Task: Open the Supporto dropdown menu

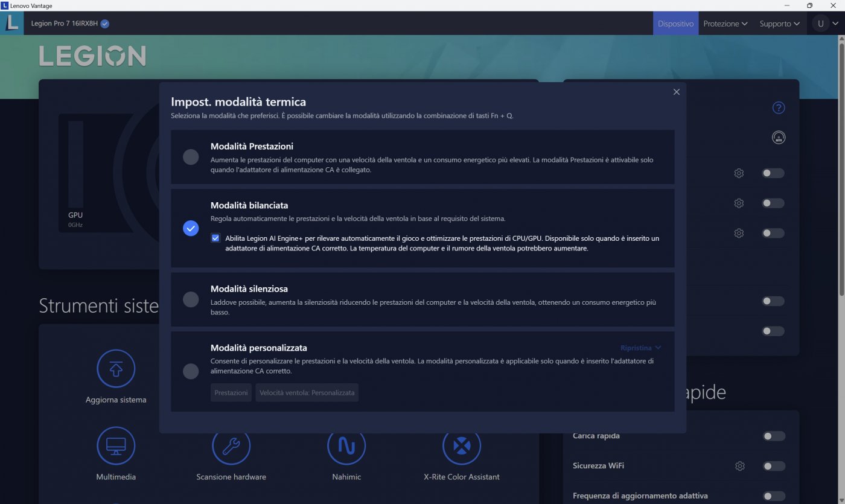Action: [x=779, y=24]
